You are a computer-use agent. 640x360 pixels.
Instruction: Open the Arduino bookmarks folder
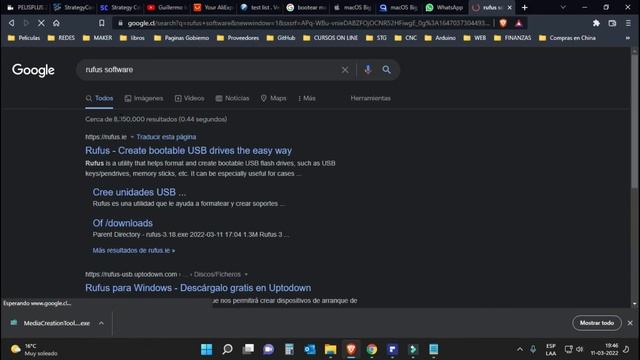coord(440,38)
